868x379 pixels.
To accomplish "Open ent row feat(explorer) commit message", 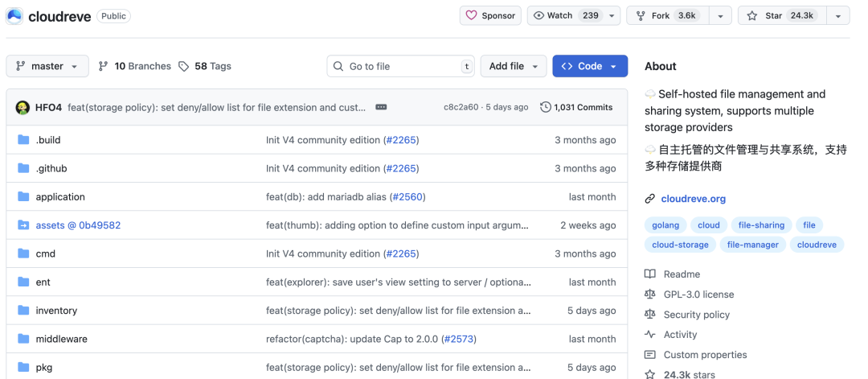I will pyautogui.click(x=399, y=282).
